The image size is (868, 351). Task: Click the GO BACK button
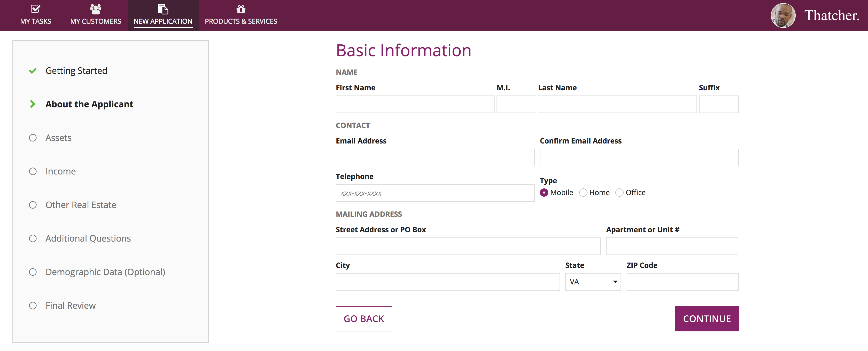[363, 318]
